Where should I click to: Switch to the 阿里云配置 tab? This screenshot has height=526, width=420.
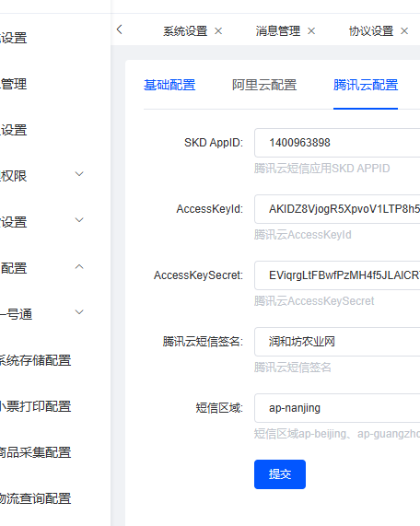(x=264, y=85)
